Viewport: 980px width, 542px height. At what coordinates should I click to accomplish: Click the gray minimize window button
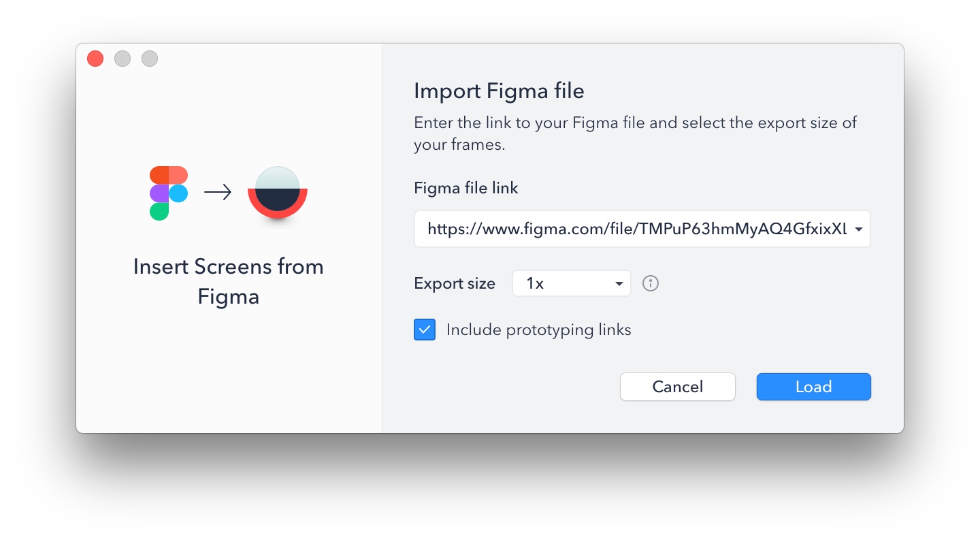pyautogui.click(x=122, y=59)
